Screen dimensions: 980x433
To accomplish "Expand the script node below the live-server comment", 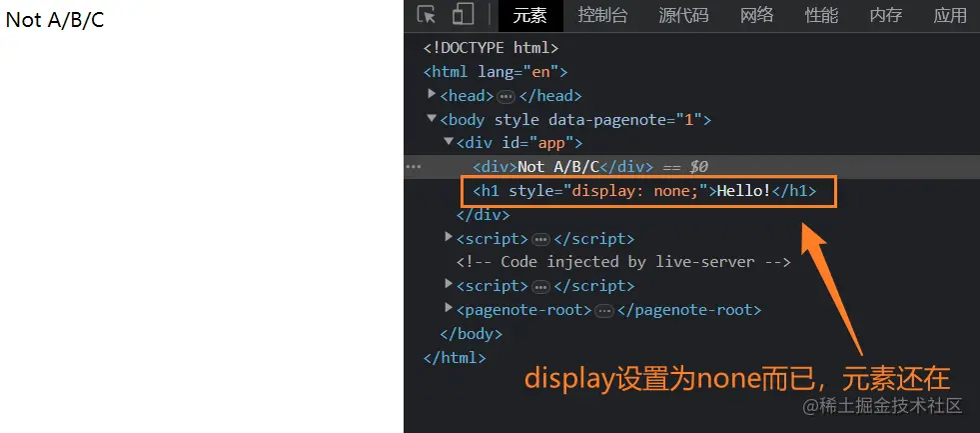I will pyautogui.click(x=449, y=285).
